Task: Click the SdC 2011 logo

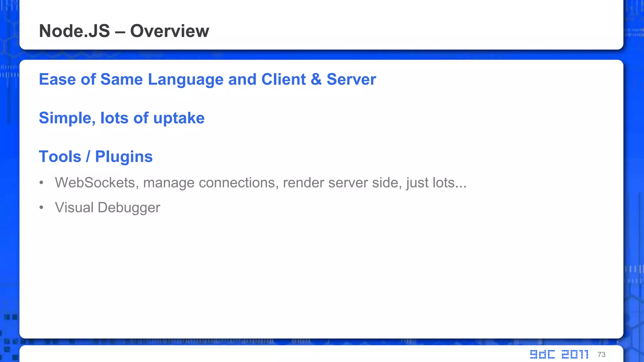Action: pos(559,354)
